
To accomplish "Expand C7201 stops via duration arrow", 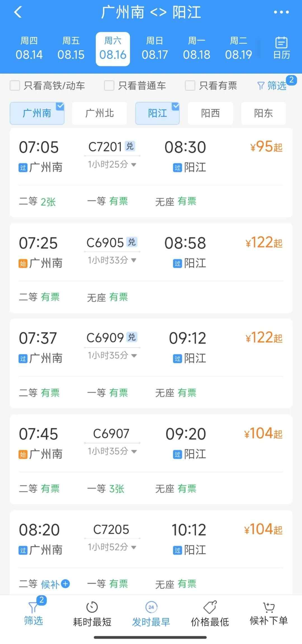I will pyautogui.click(x=134, y=164).
